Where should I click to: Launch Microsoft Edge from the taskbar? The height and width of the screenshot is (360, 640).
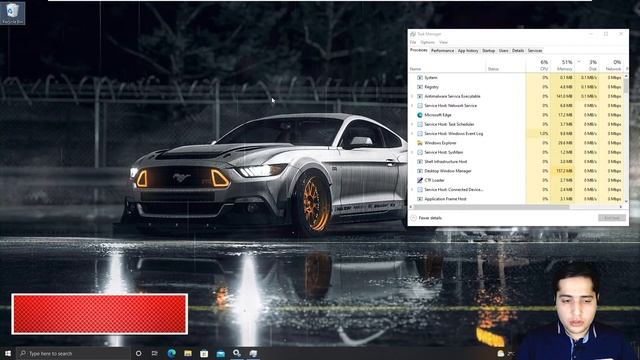171,353
